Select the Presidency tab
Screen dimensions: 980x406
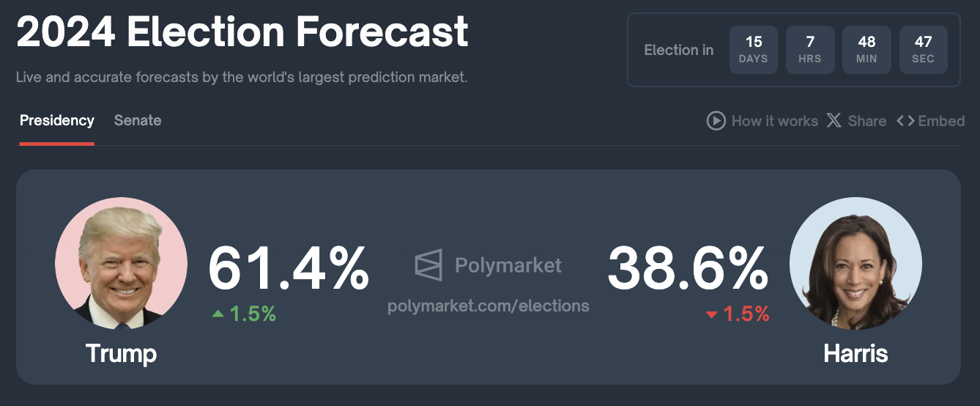coord(57,120)
